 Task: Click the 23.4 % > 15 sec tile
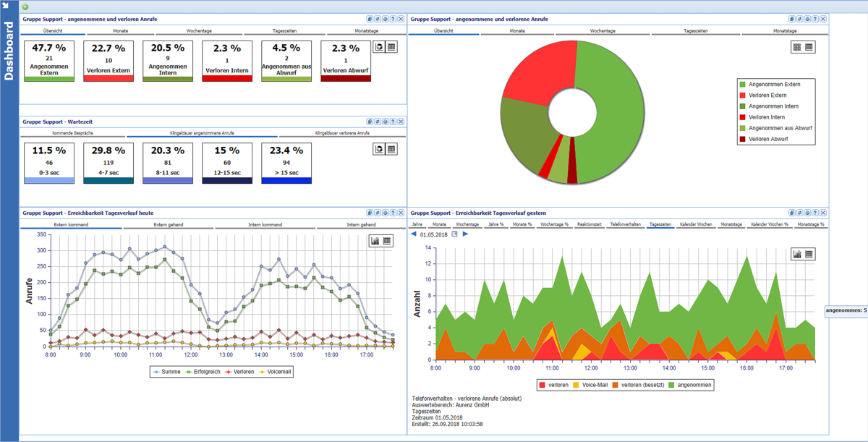click(286, 163)
